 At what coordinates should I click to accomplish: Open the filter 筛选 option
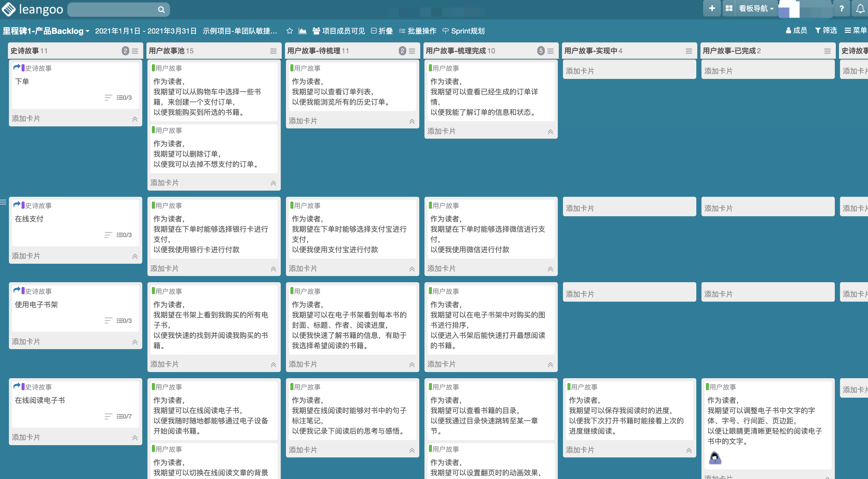coord(826,31)
